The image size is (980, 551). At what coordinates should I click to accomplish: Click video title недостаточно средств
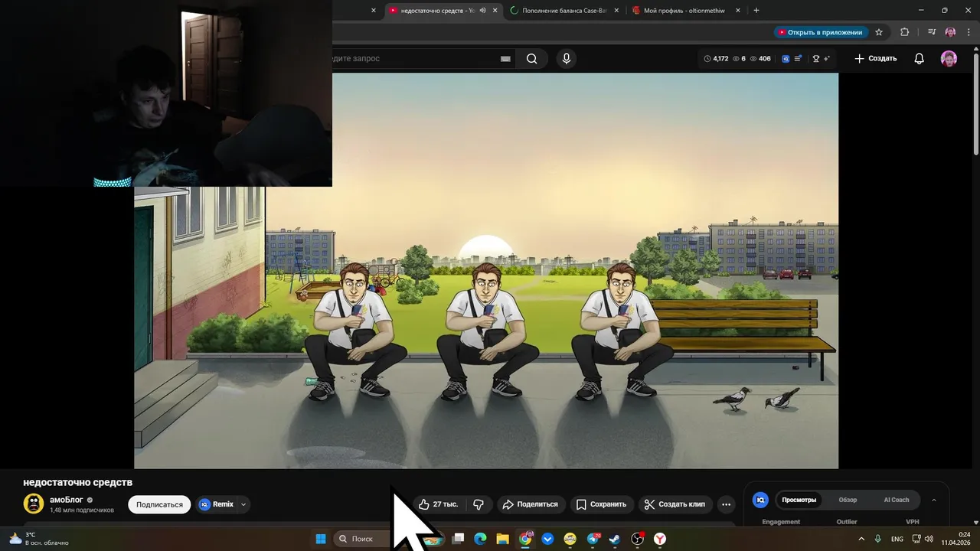78,482
